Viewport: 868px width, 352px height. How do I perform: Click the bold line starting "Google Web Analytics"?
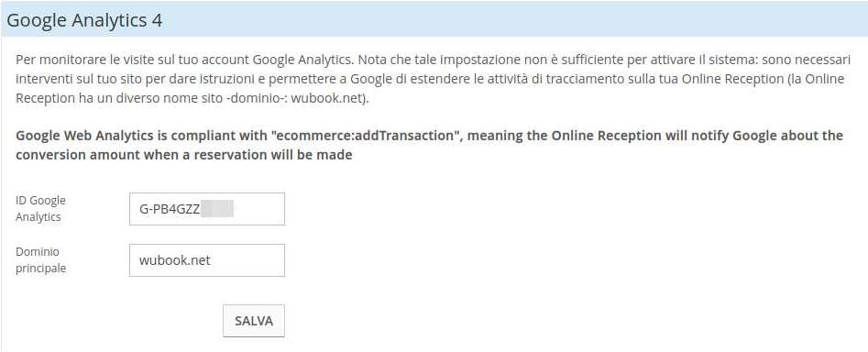(430, 136)
